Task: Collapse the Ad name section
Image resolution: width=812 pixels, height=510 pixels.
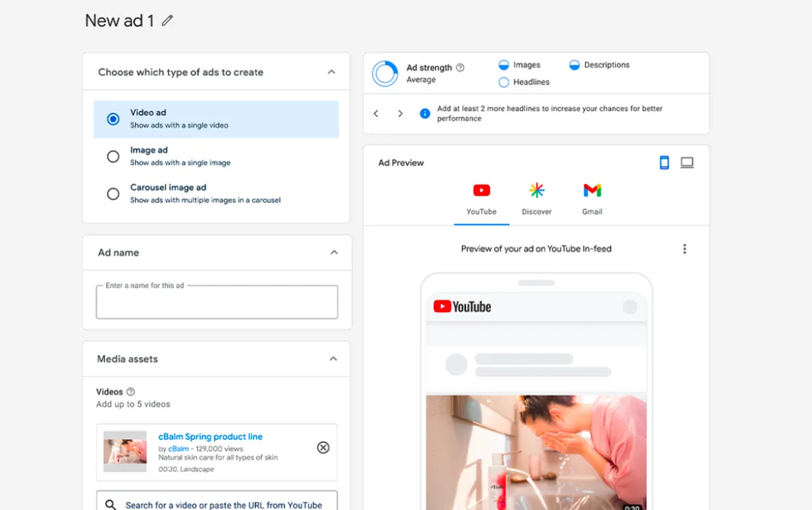Action: [x=334, y=252]
